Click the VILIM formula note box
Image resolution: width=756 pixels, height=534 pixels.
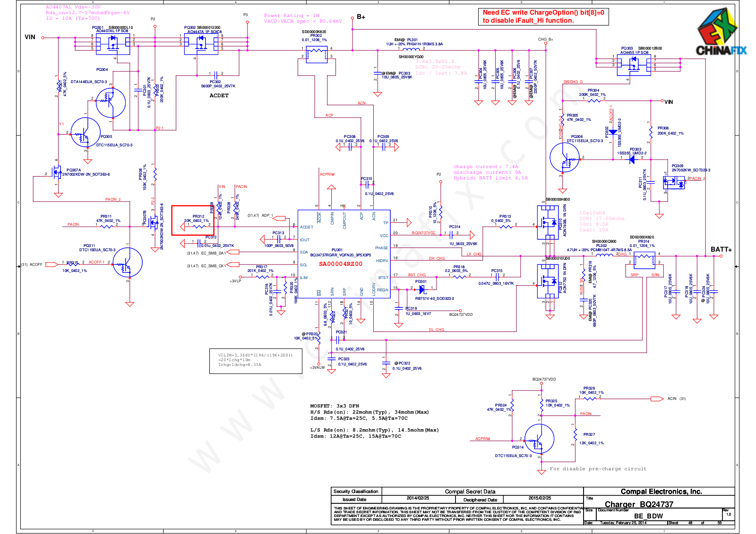coord(256,361)
